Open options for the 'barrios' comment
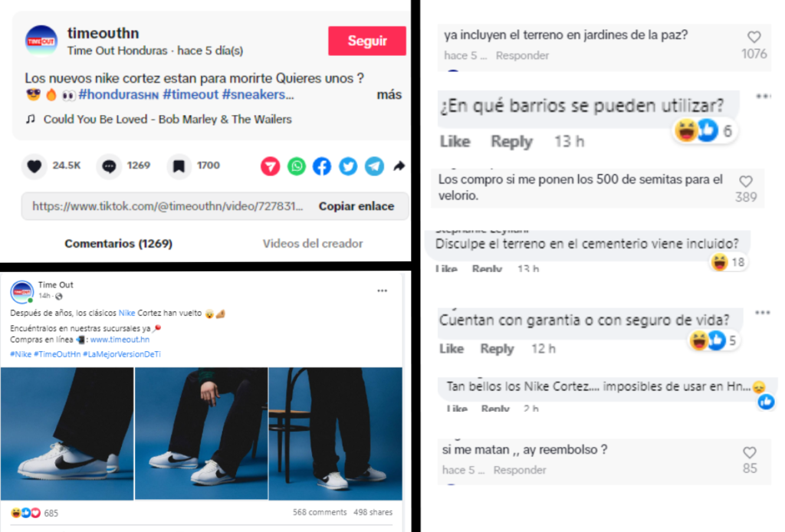Image resolution: width=785 pixels, height=532 pixels. [x=763, y=96]
